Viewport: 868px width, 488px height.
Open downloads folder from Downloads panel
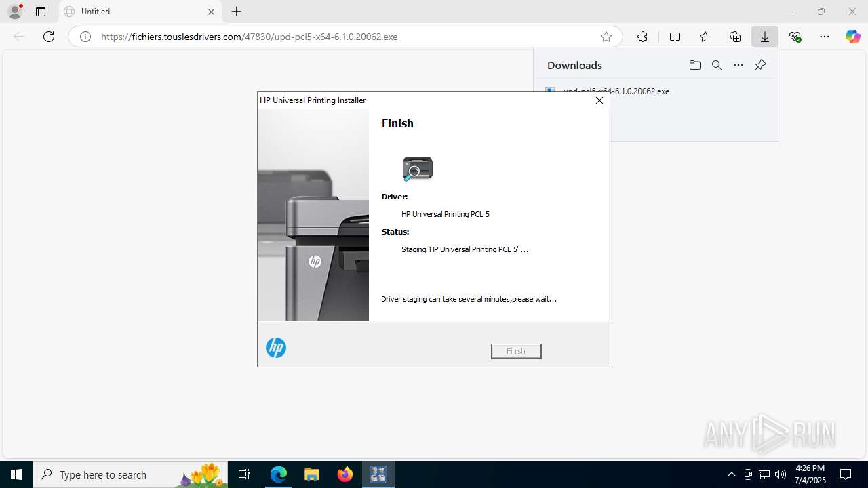click(694, 65)
